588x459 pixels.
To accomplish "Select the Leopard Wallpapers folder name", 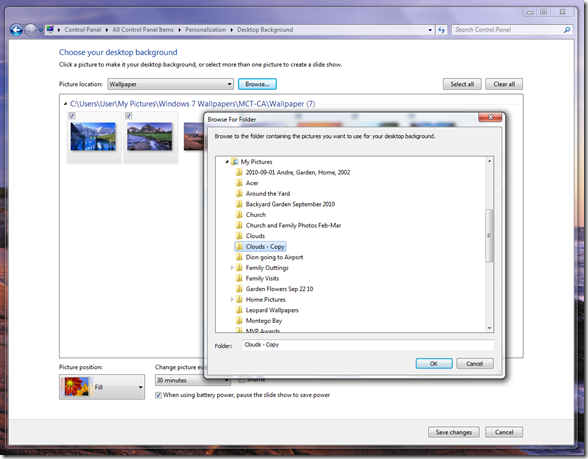I will (272, 310).
